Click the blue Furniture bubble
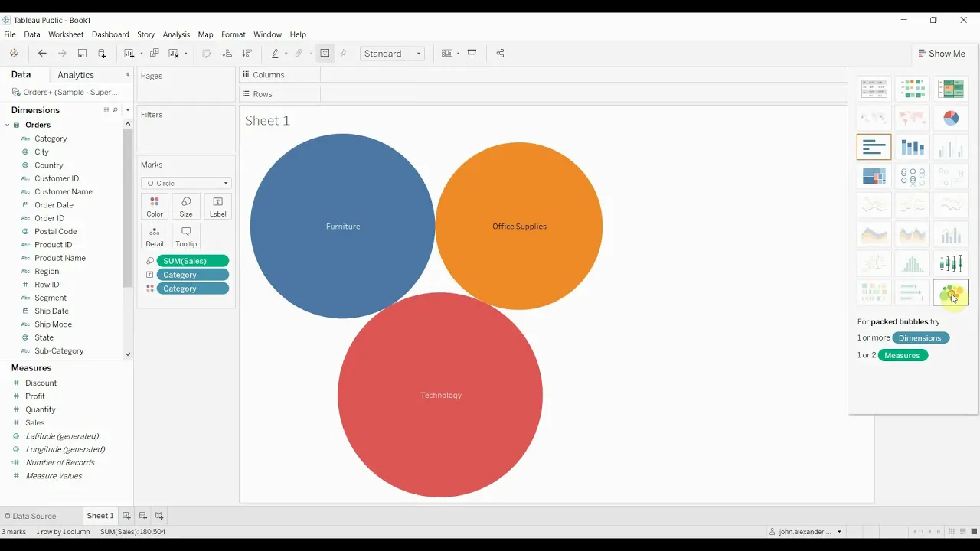 coord(342,226)
